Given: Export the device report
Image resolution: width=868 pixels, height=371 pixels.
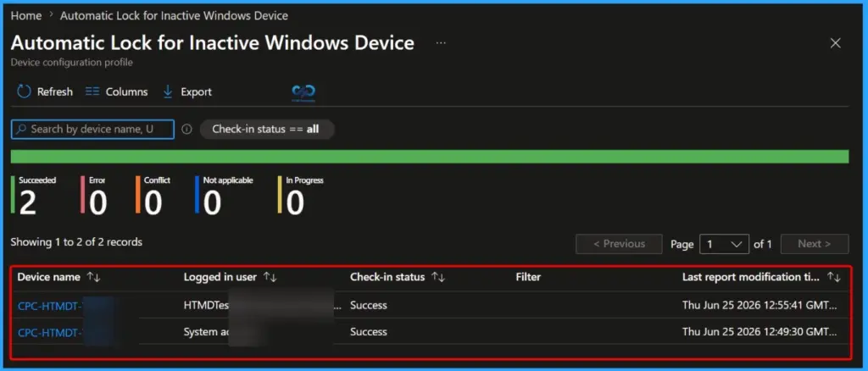Looking at the screenshot, I should pyautogui.click(x=187, y=91).
